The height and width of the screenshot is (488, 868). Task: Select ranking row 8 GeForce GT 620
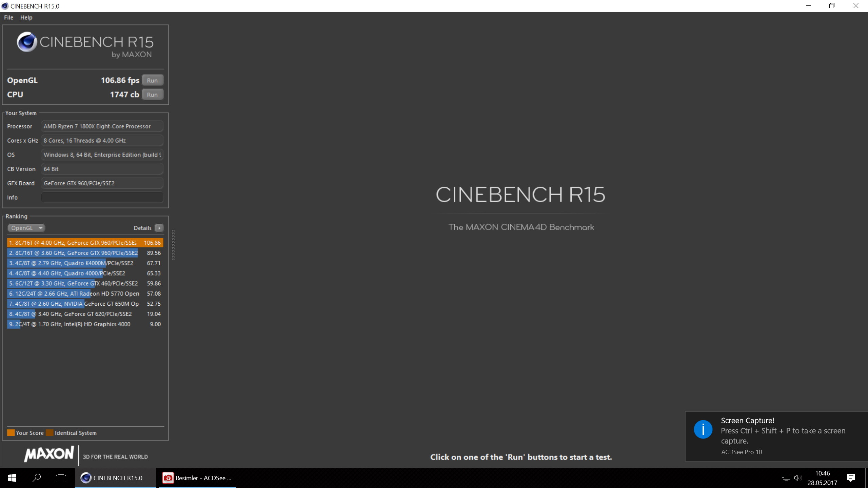(x=85, y=314)
